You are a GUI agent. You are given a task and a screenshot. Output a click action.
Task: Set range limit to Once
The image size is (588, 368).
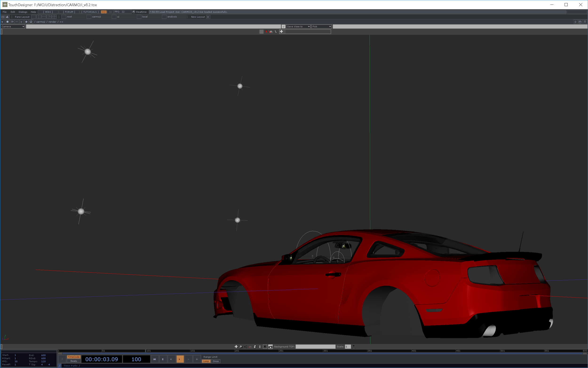click(x=216, y=361)
